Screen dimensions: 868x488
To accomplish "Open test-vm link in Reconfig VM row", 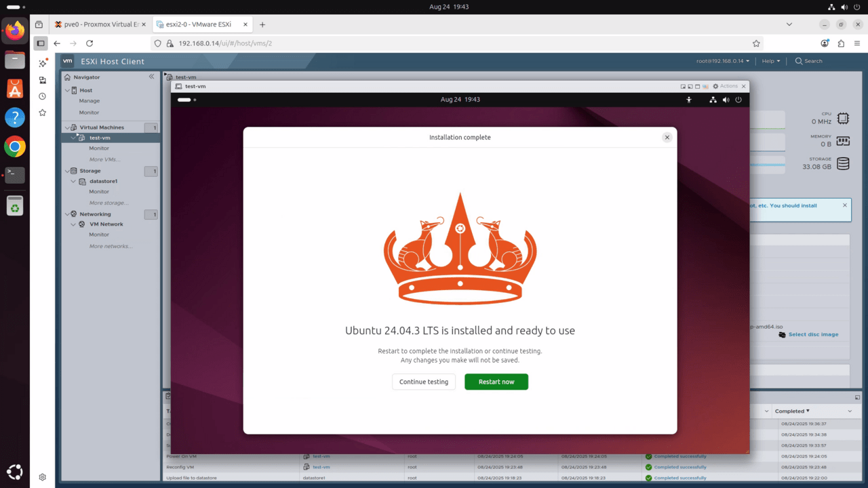I will [x=321, y=467].
